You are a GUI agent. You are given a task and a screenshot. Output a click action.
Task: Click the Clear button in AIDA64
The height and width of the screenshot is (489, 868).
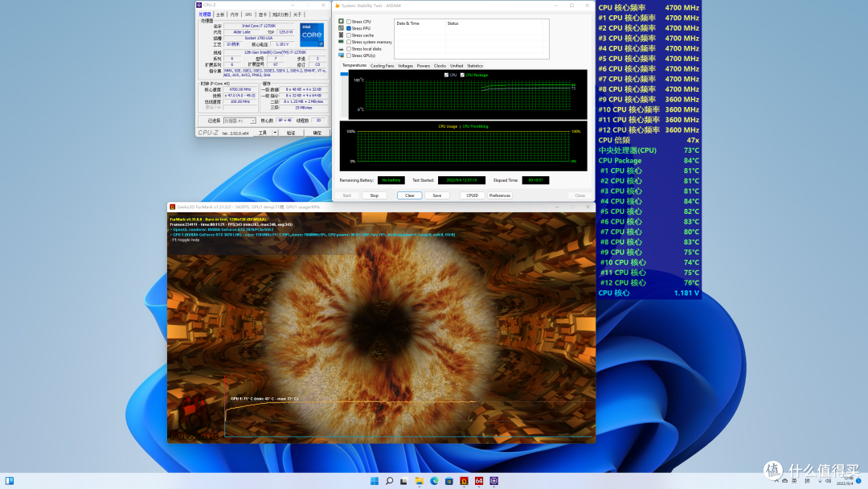pyautogui.click(x=410, y=195)
